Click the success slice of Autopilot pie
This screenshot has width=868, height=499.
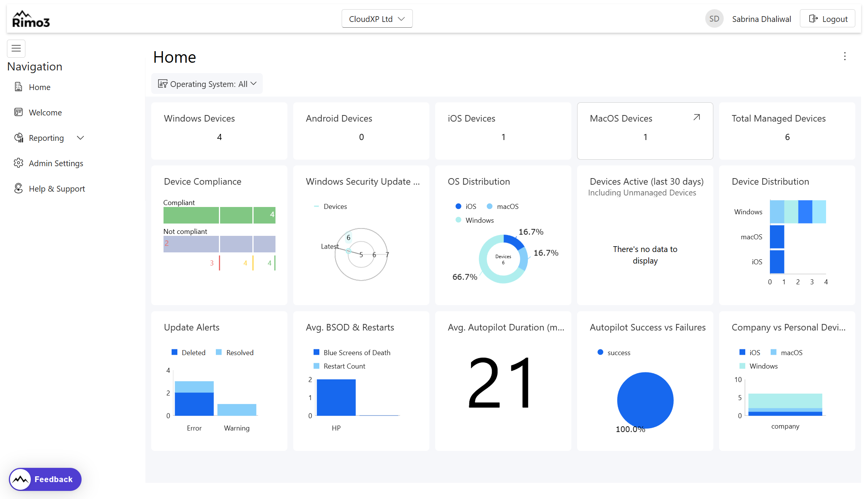click(645, 400)
